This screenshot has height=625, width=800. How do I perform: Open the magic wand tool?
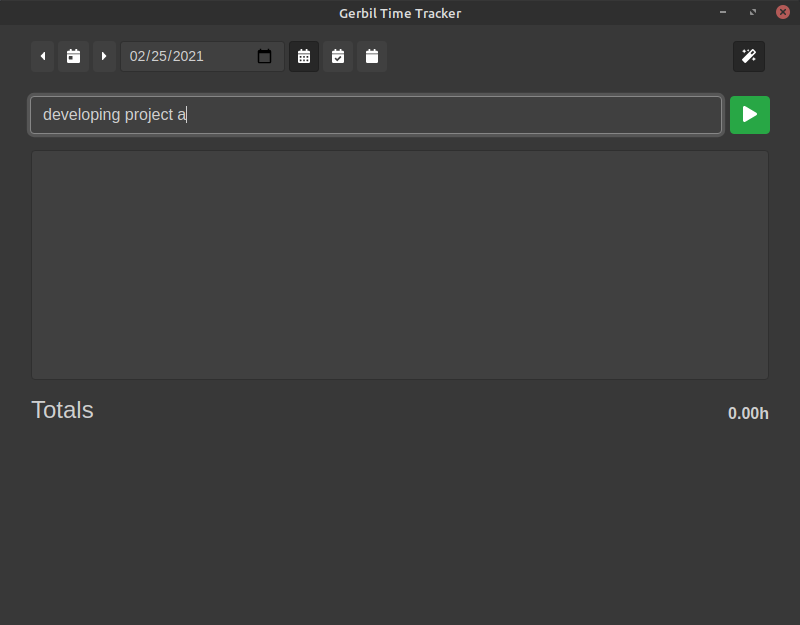click(x=748, y=56)
